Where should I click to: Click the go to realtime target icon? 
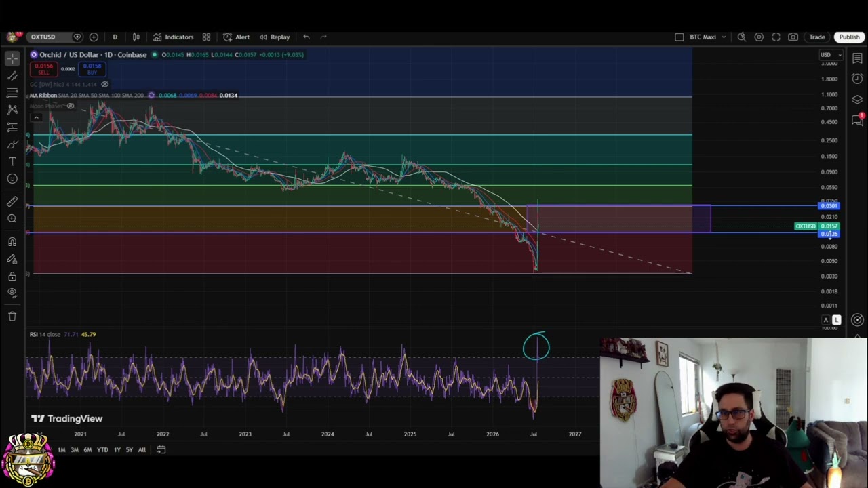857,320
